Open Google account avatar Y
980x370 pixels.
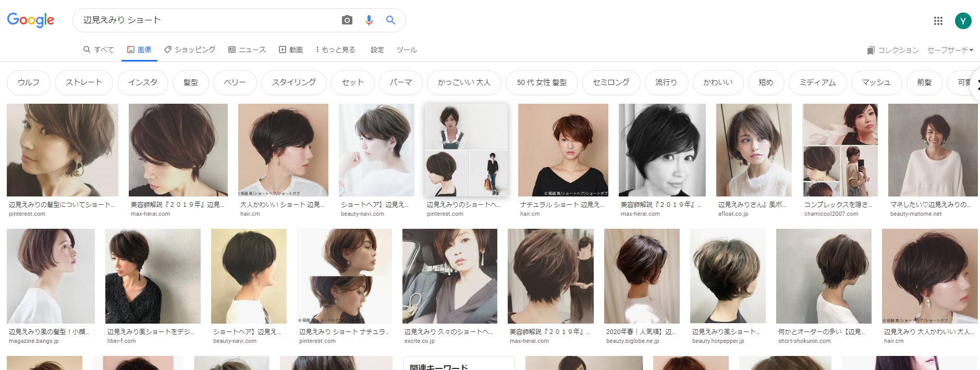coord(963,21)
